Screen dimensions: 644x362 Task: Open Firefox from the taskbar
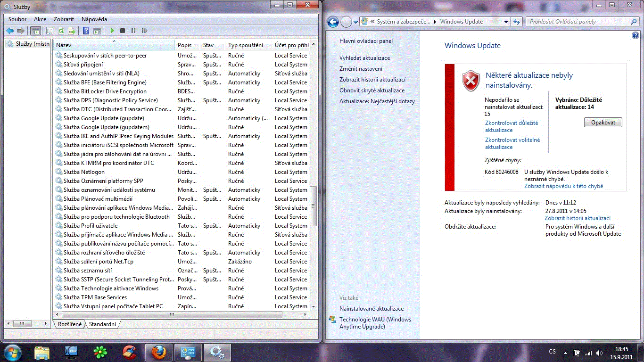(x=159, y=352)
